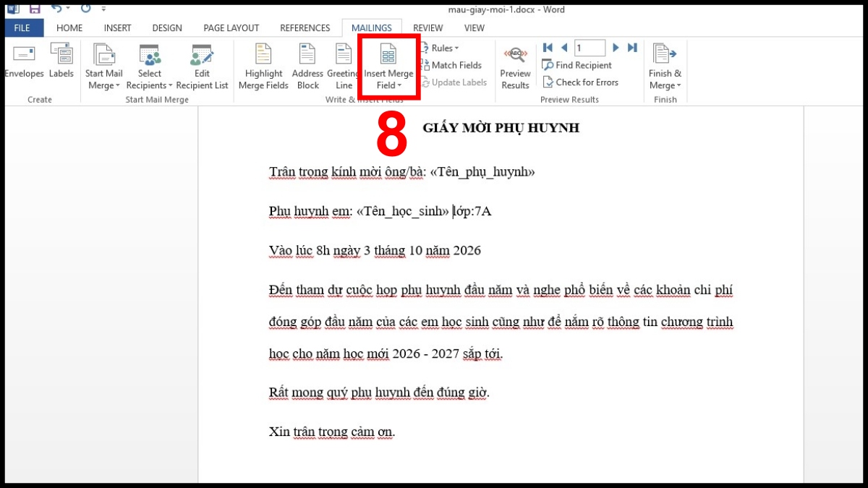Go to the previous record
The image size is (868, 488).
564,48
